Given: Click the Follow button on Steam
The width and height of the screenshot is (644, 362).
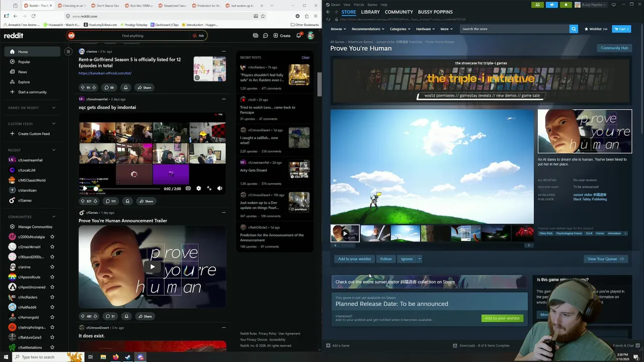Looking at the screenshot, I should [386, 259].
